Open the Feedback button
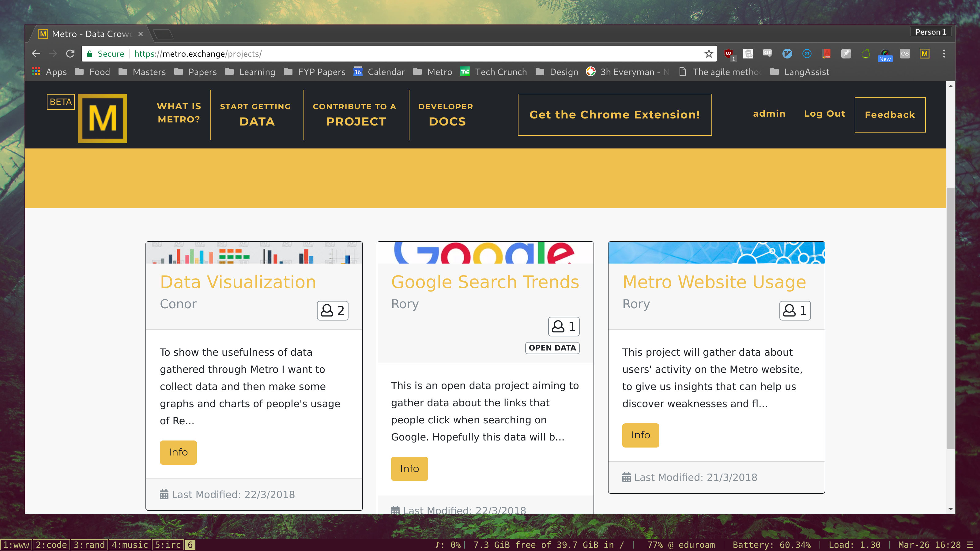980x551 pixels. [890, 115]
